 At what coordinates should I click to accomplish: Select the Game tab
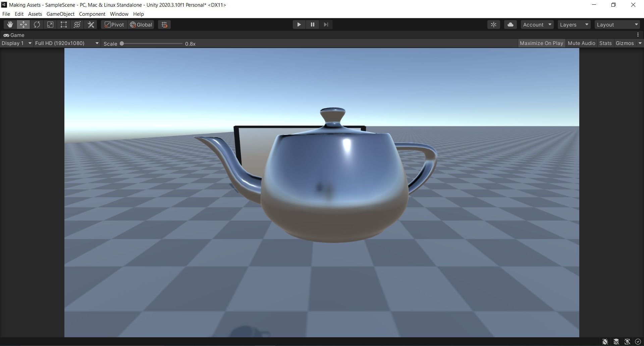point(14,35)
